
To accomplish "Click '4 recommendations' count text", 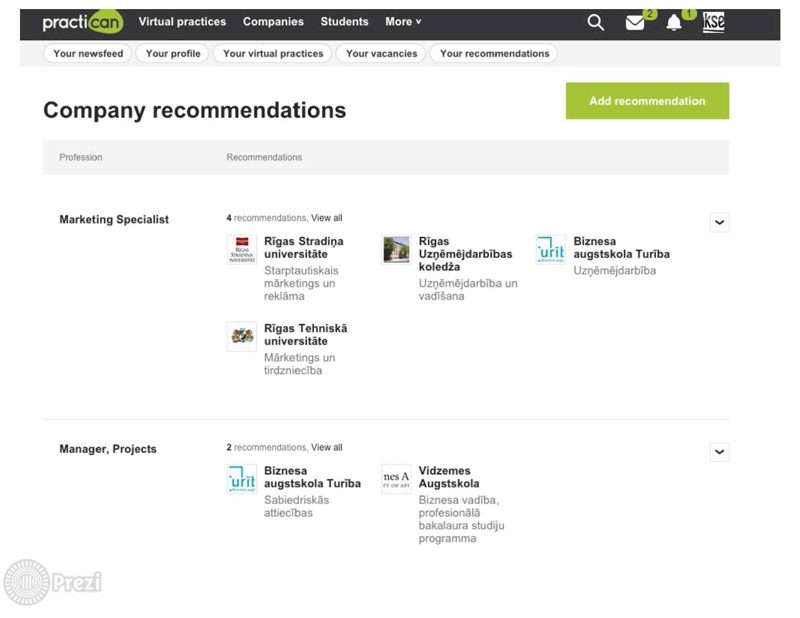I will click(x=266, y=218).
